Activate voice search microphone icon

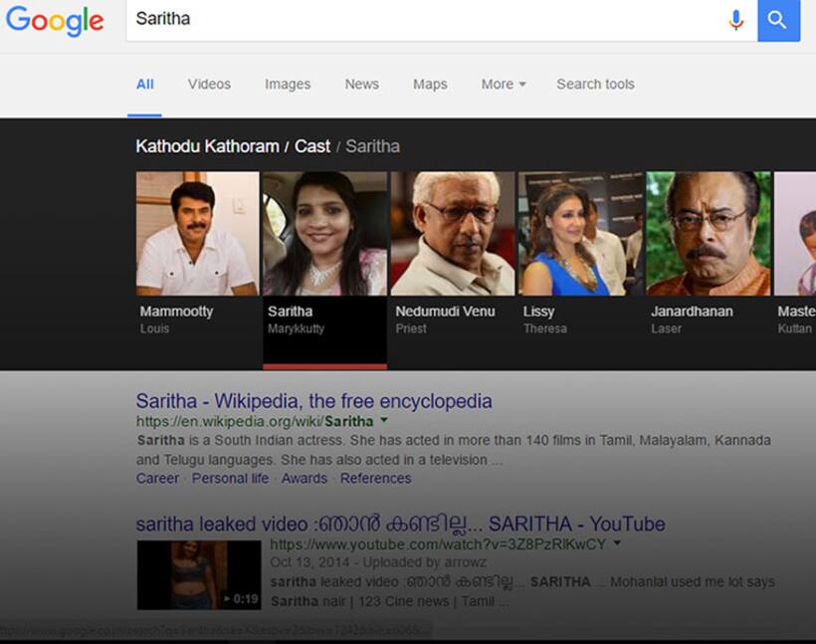(x=735, y=20)
